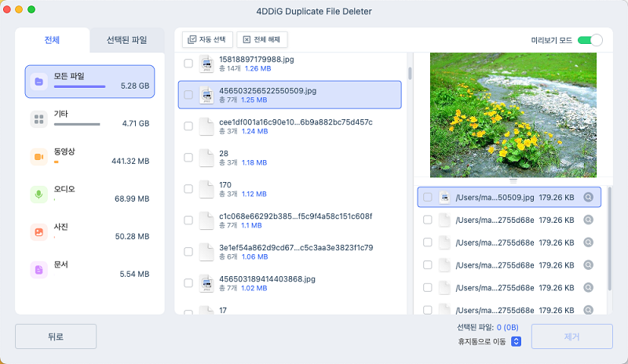Click the file list scrollbar
Screen dimensions: 628x364
click(410, 73)
